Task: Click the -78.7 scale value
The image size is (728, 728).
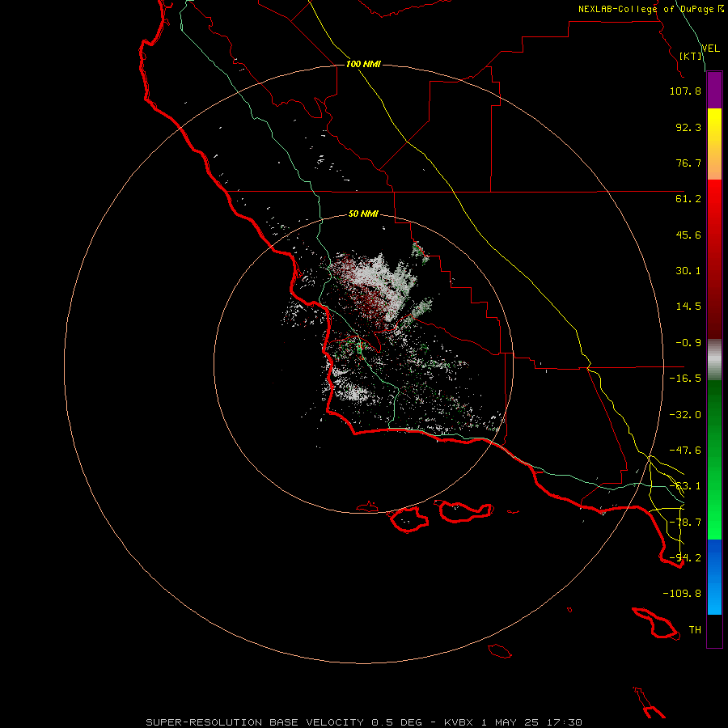Action: (x=685, y=523)
